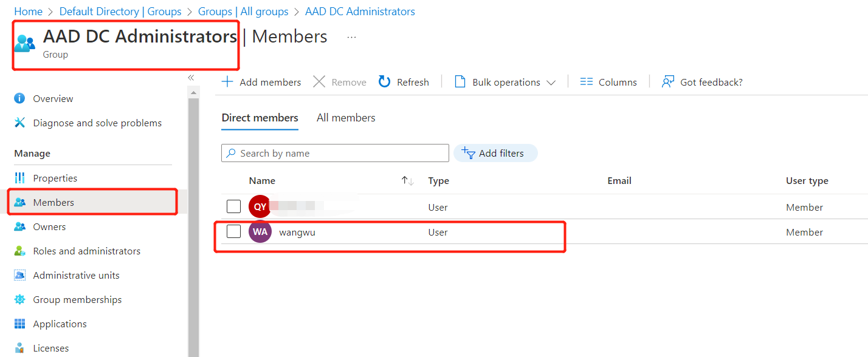Open Groups | All groups breadcrumb
The width and height of the screenshot is (868, 357).
[x=243, y=12]
